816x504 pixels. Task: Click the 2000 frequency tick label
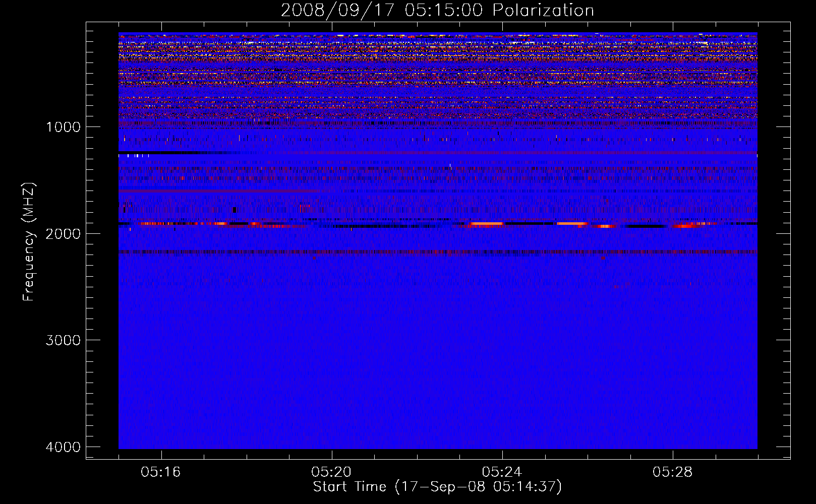click(63, 233)
